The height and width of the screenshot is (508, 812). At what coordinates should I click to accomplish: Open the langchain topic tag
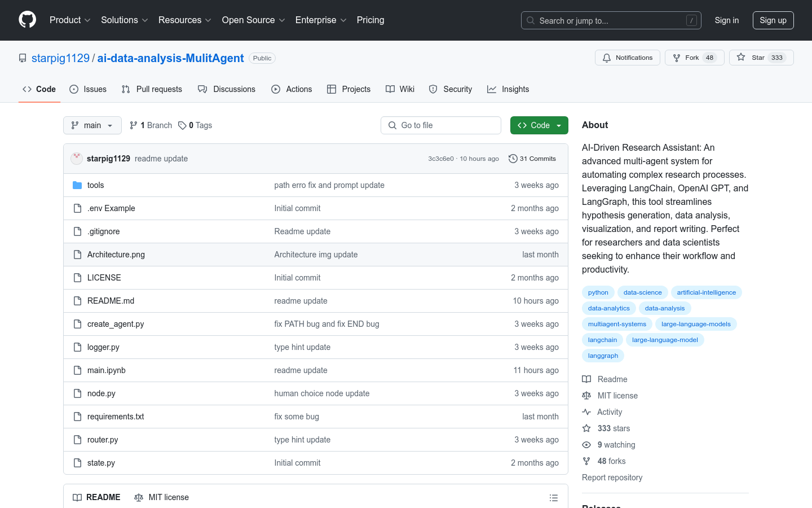602,339
